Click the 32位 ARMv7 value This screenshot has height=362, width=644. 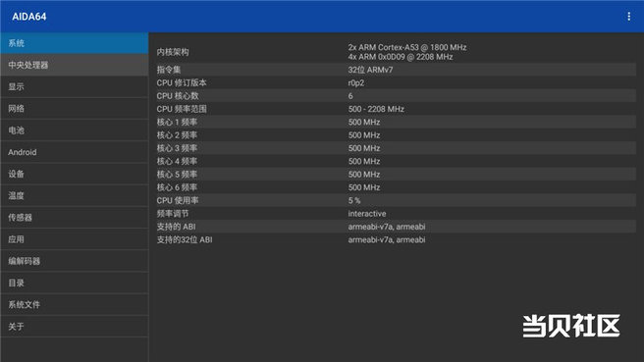[x=370, y=70]
